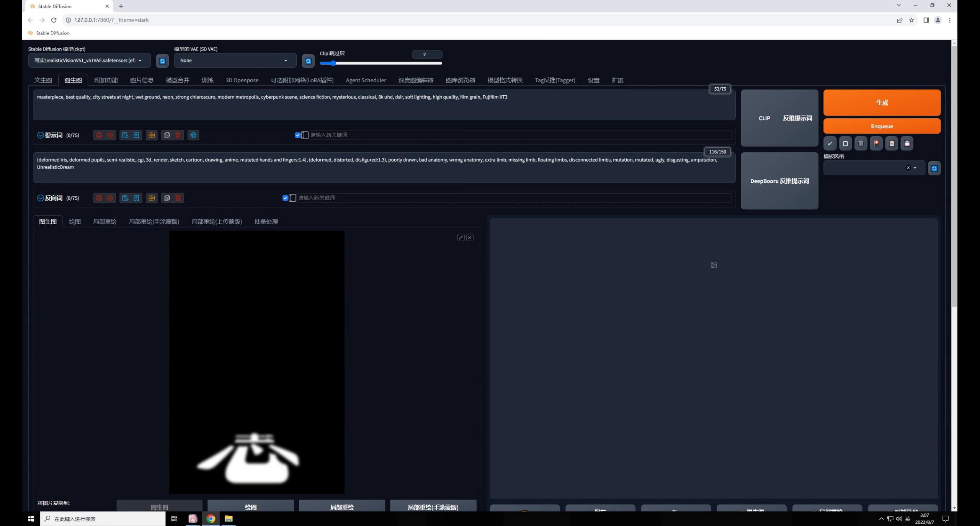This screenshot has height=526, width=980.
Task: Click the arrow icon to read generation parameters
Action: point(830,144)
